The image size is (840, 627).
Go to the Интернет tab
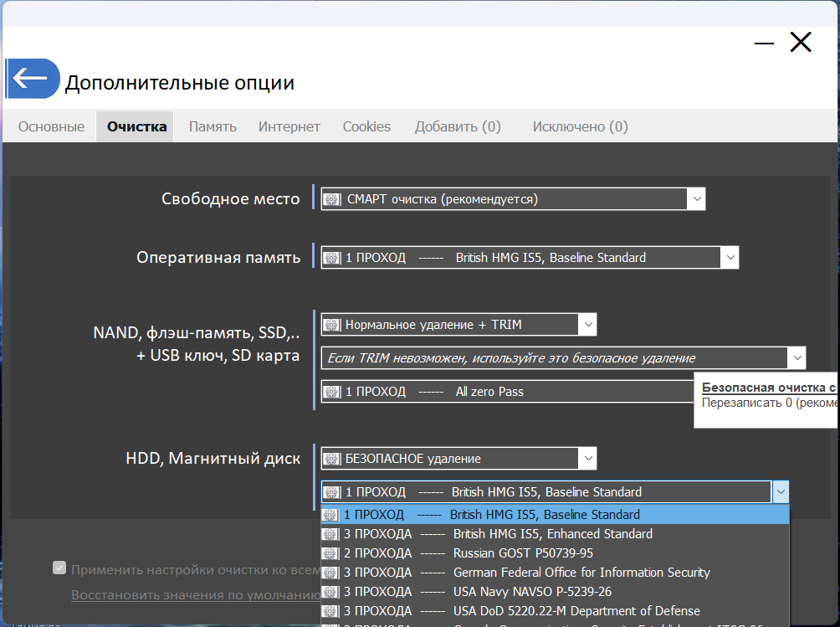289,126
